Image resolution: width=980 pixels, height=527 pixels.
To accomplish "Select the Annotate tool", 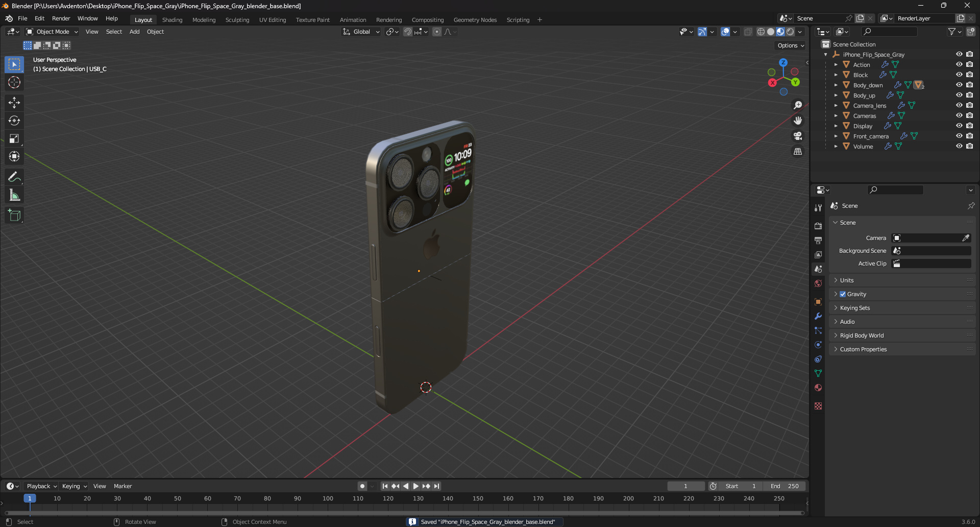I will pyautogui.click(x=14, y=177).
